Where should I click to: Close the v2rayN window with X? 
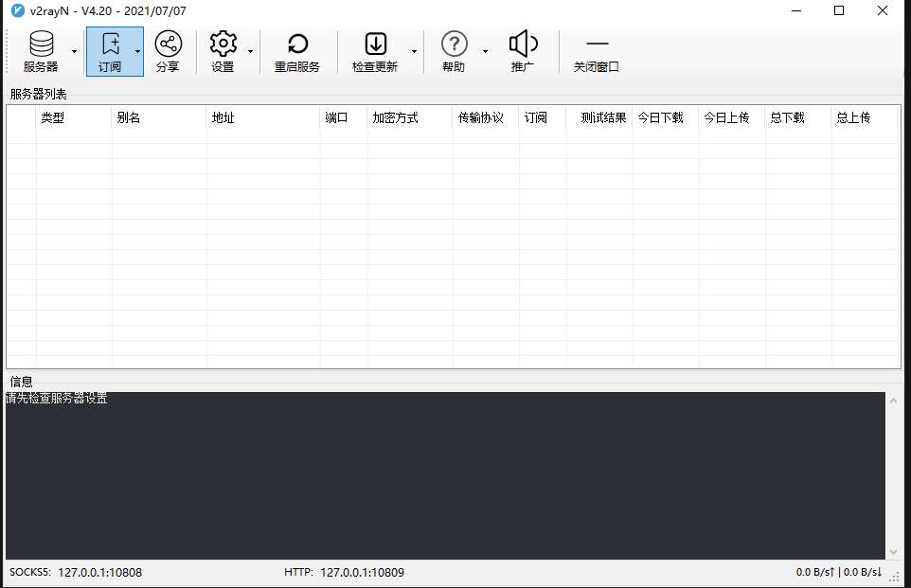(882, 10)
